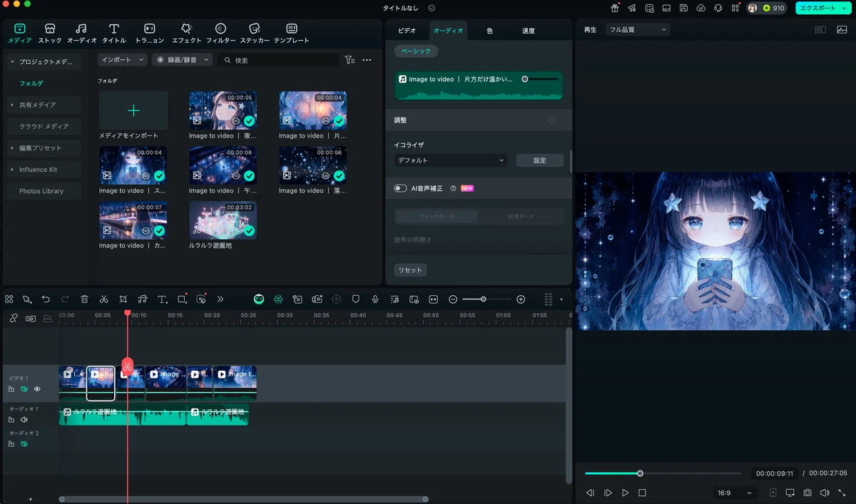Expand the 編集プリセット tree item
Image resolution: width=856 pixels, height=504 pixels.
[12, 148]
